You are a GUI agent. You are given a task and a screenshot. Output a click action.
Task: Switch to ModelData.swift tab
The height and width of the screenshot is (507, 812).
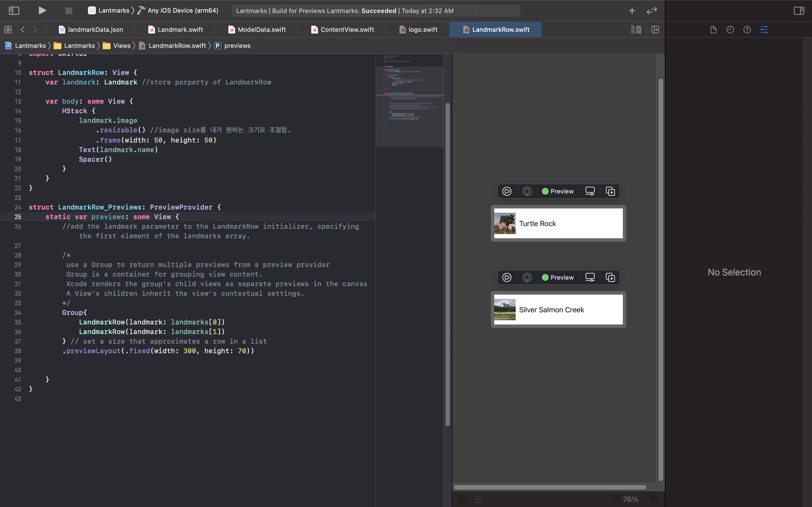tap(261, 30)
